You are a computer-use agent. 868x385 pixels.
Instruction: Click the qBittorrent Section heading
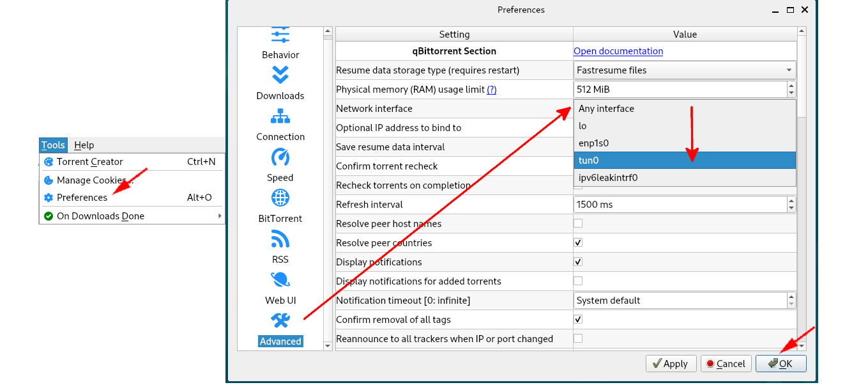454,51
